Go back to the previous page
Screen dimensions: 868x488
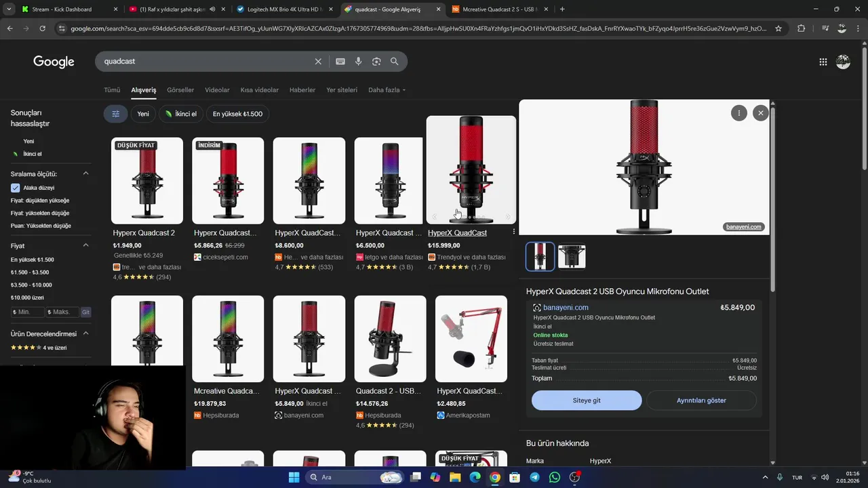tap(9, 28)
